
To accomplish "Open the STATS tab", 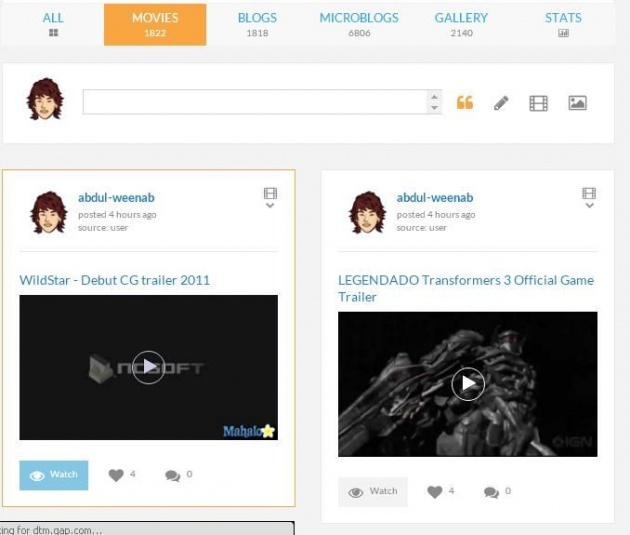I will click(x=563, y=24).
